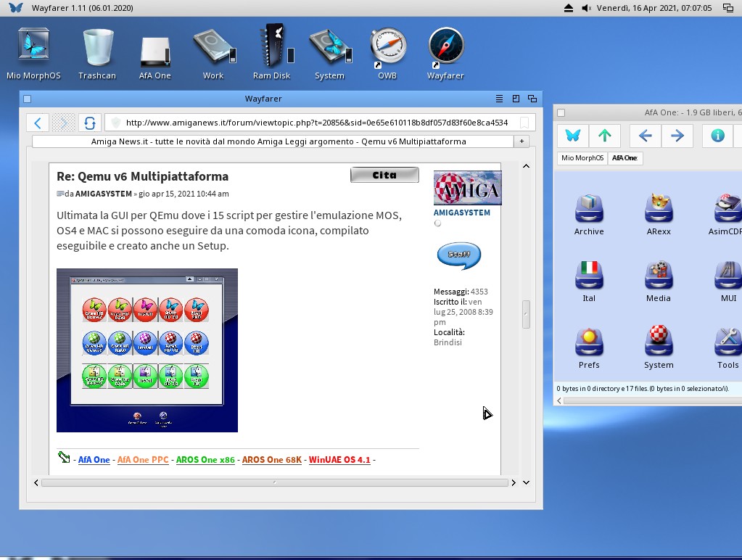Follow the AROS One x86 link
The height and width of the screenshot is (560, 742).
(205, 460)
